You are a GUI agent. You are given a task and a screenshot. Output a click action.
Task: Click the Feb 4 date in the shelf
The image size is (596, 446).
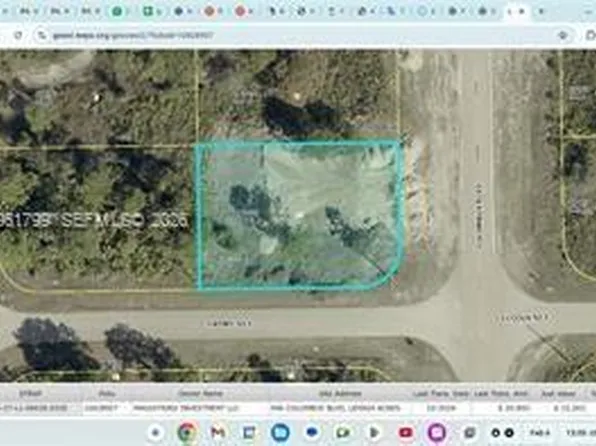coord(540,433)
